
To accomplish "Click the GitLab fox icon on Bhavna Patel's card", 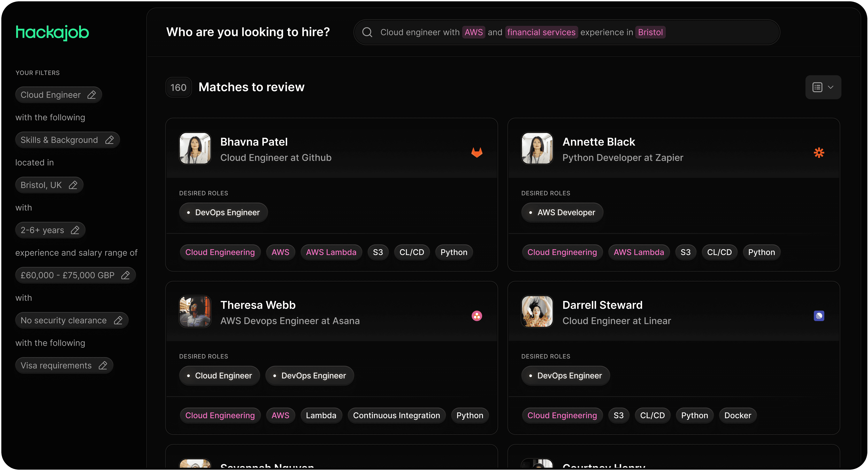I will (x=477, y=152).
